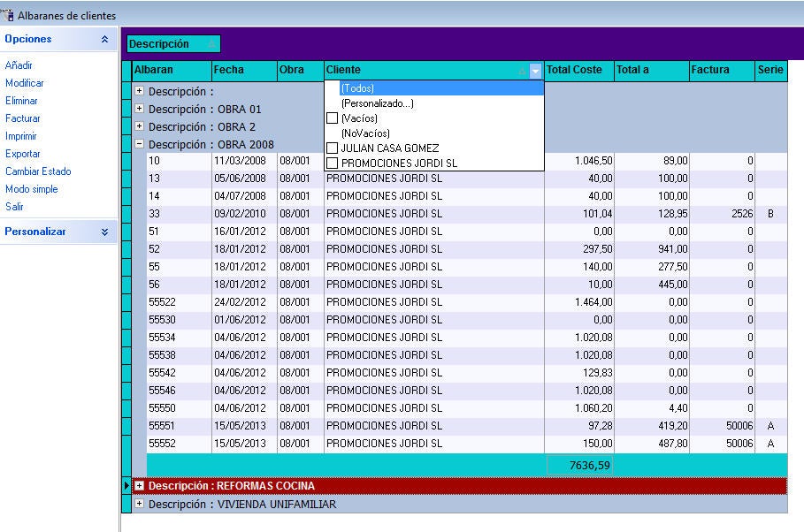Screen dimensions: 804x532
Task: Check the (Vacíos) filter checkbox
Action: tap(333, 118)
